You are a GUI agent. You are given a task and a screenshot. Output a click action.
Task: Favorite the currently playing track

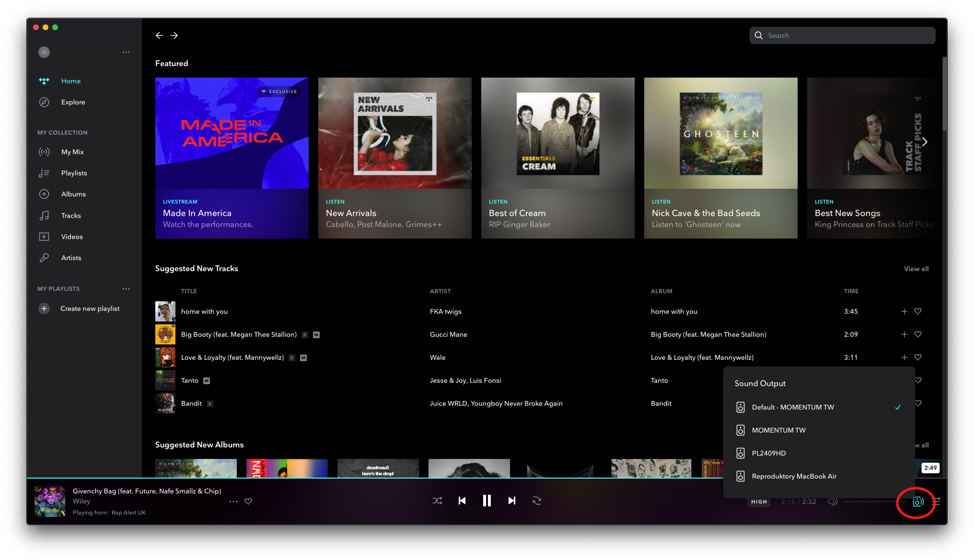point(248,502)
